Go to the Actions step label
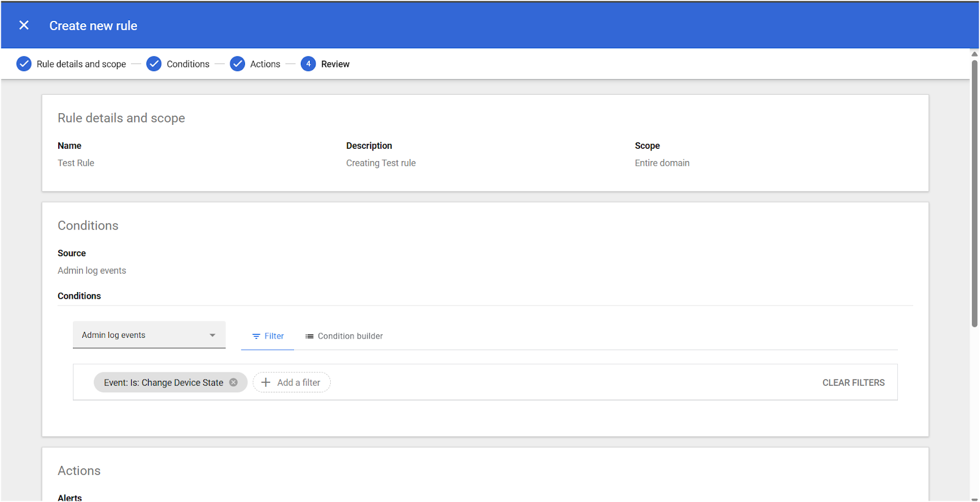The width and height of the screenshot is (980, 502). click(x=265, y=64)
